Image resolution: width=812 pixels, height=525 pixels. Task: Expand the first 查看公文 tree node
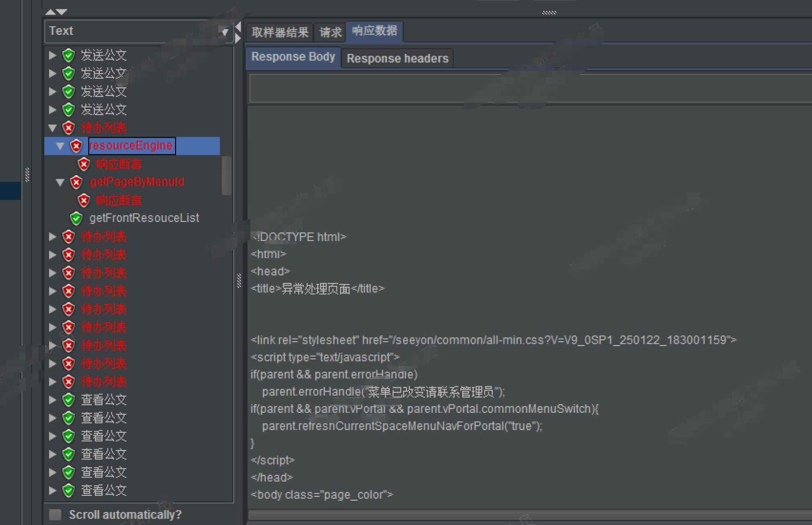coord(53,400)
